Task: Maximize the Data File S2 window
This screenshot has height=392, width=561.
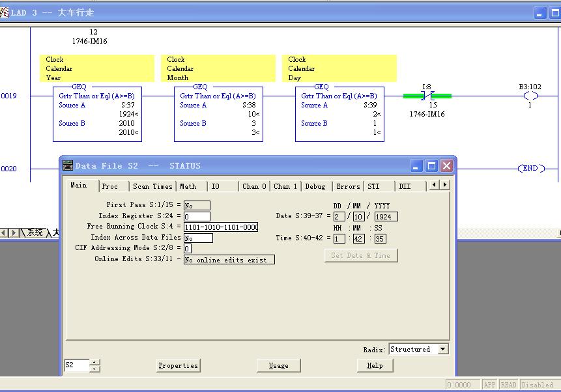Action: [431, 166]
